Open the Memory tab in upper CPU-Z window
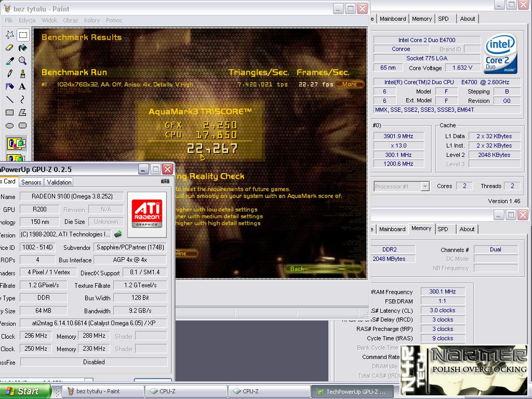 [x=422, y=19]
